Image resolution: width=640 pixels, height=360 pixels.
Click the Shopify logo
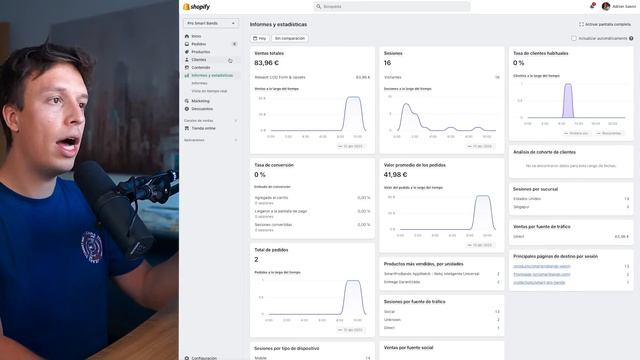pyautogui.click(x=197, y=7)
